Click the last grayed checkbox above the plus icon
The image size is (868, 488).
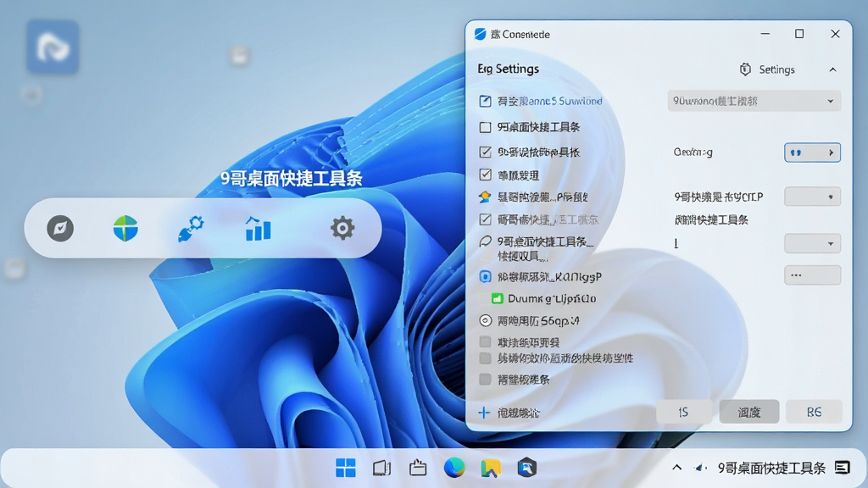click(x=485, y=380)
